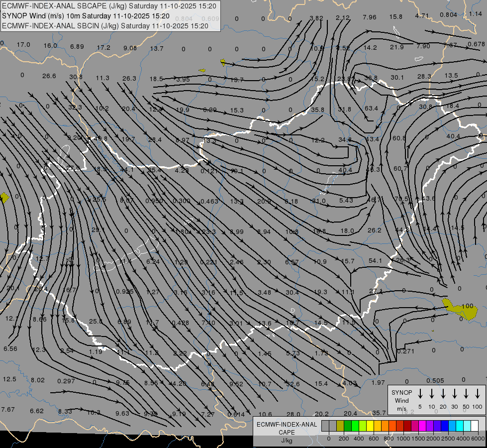Click the grid value 0.221 on the map
The image size is (487, 448).
(x=209, y=262)
